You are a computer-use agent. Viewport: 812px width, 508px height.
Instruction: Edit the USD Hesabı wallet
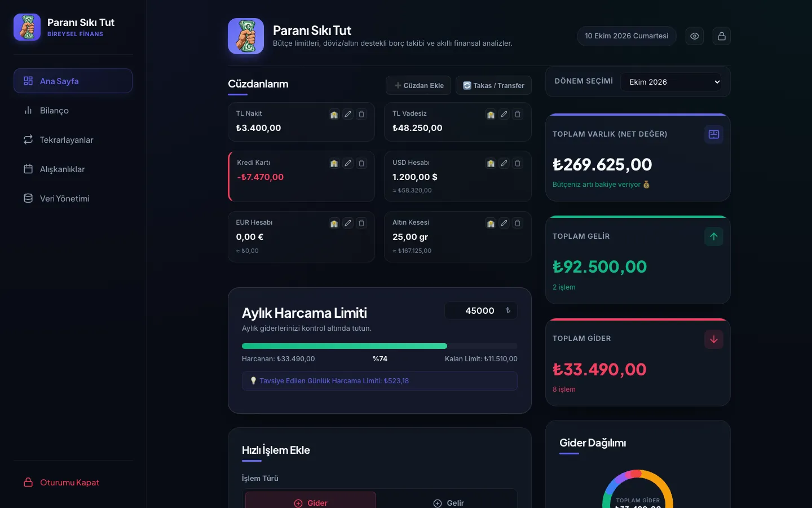[x=504, y=163]
